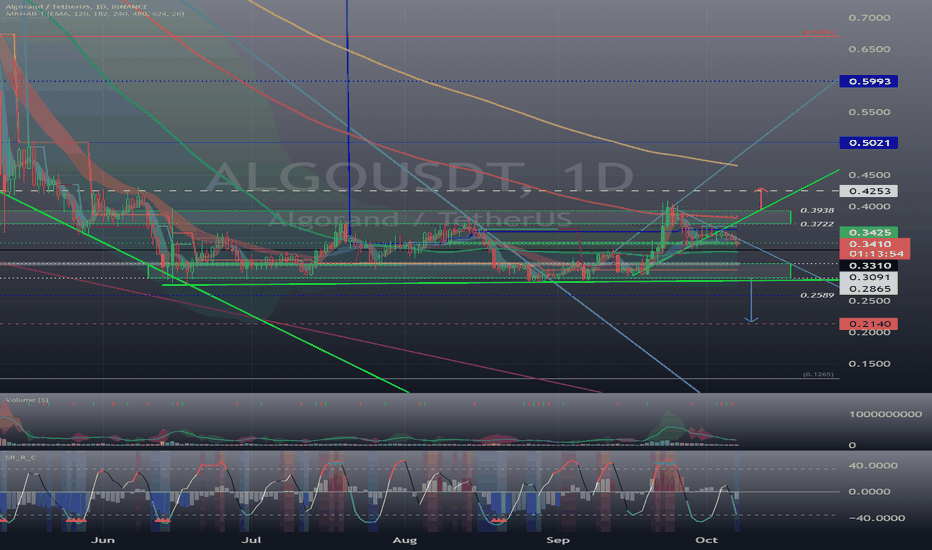Image resolution: width=932 pixels, height=550 pixels.
Task: Click 0.6500 on the price axis
Action: pyautogui.click(x=869, y=49)
